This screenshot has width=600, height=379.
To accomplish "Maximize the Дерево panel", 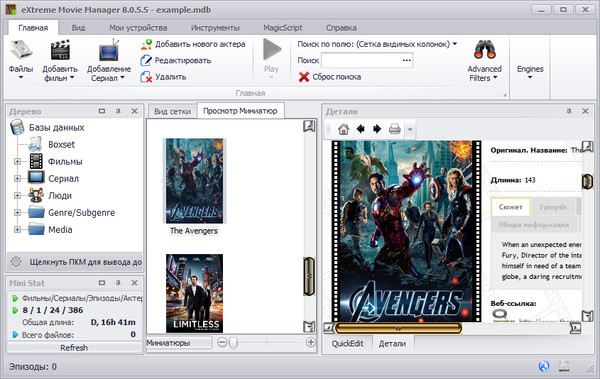I will point(102,111).
